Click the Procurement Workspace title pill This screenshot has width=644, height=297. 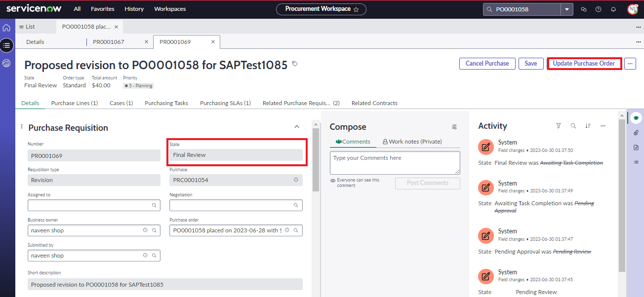coord(321,9)
